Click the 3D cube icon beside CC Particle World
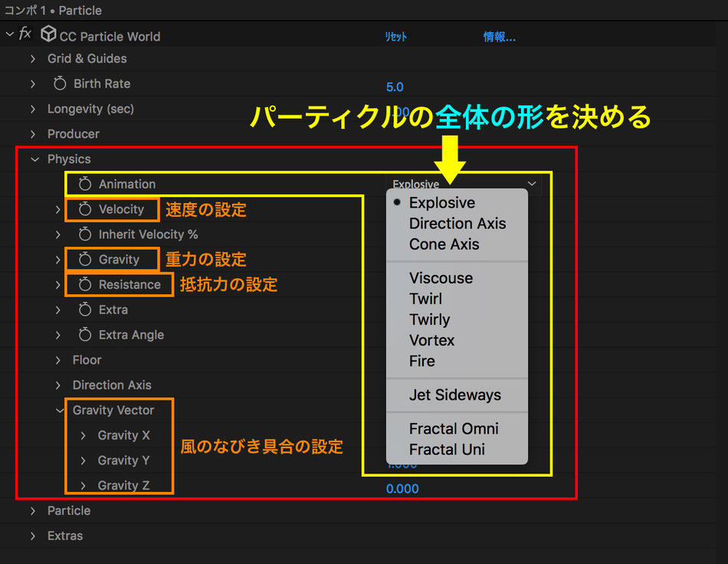The width and height of the screenshot is (728, 564). click(48, 34)
